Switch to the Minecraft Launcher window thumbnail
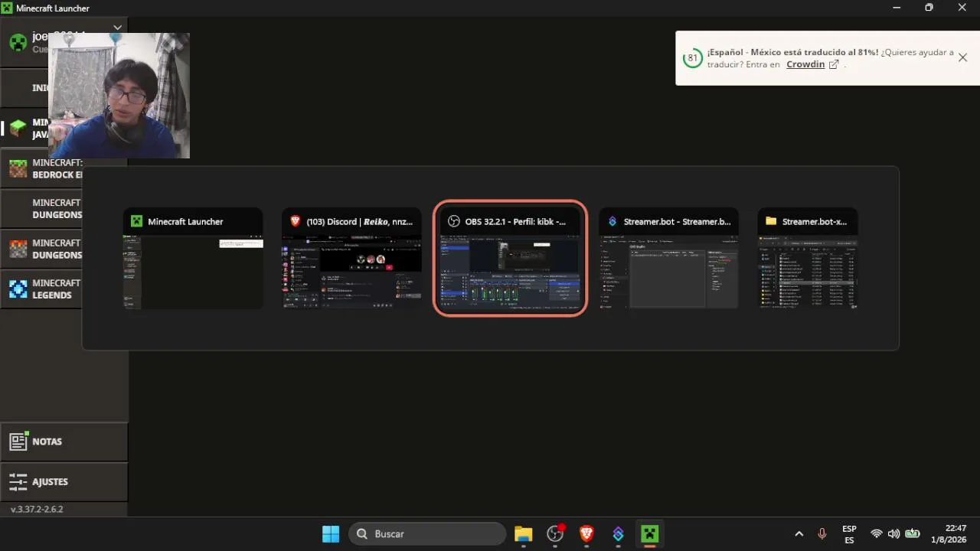The height and width of the screenshot is (551, 980). [193, 258]
